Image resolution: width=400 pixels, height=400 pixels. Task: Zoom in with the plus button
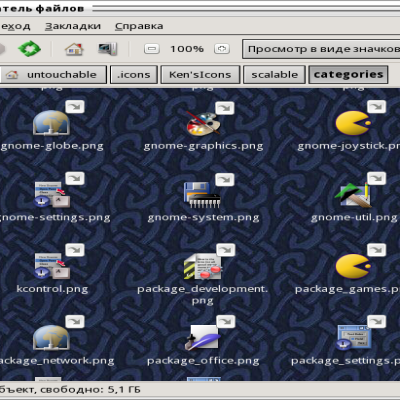click(222, 49)
